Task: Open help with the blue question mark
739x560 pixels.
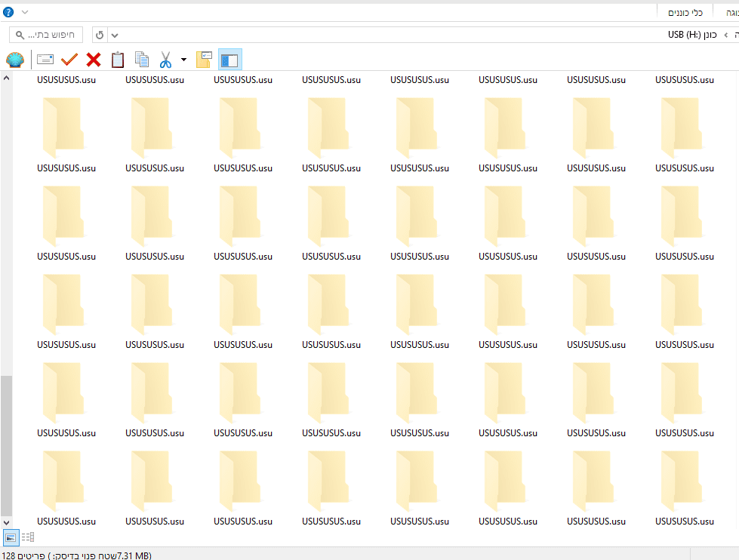Action: click(8, 12)
